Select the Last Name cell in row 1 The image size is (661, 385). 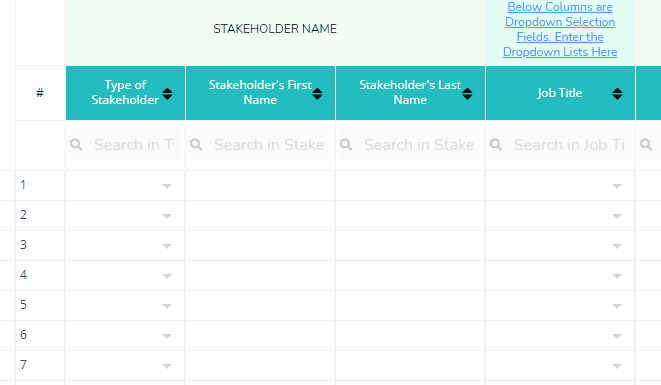[x=410, y=186]
